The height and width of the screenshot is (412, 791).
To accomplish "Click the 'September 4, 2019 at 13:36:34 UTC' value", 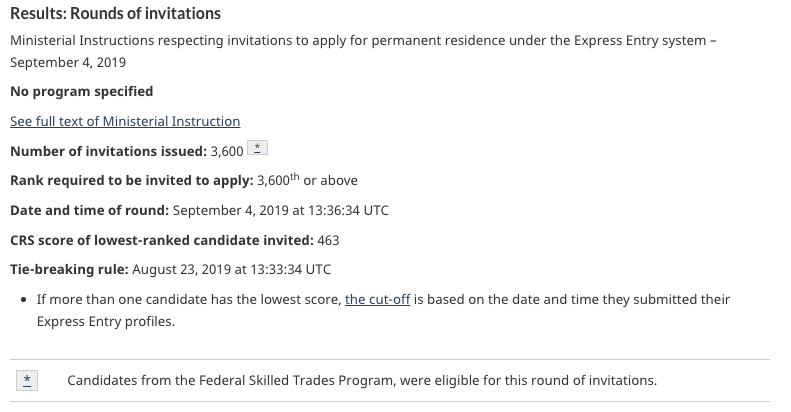I will point(280,210).
